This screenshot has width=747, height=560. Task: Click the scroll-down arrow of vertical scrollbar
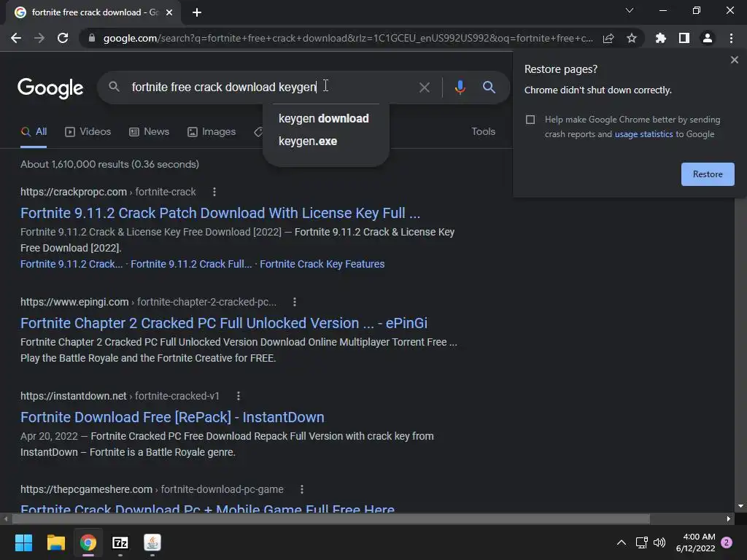(740, 506)
